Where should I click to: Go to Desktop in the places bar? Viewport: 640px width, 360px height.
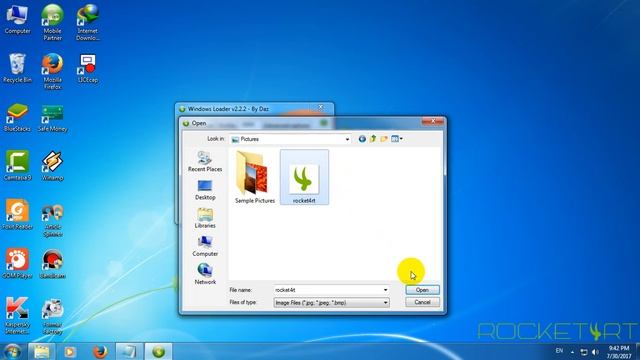(205, 190)
